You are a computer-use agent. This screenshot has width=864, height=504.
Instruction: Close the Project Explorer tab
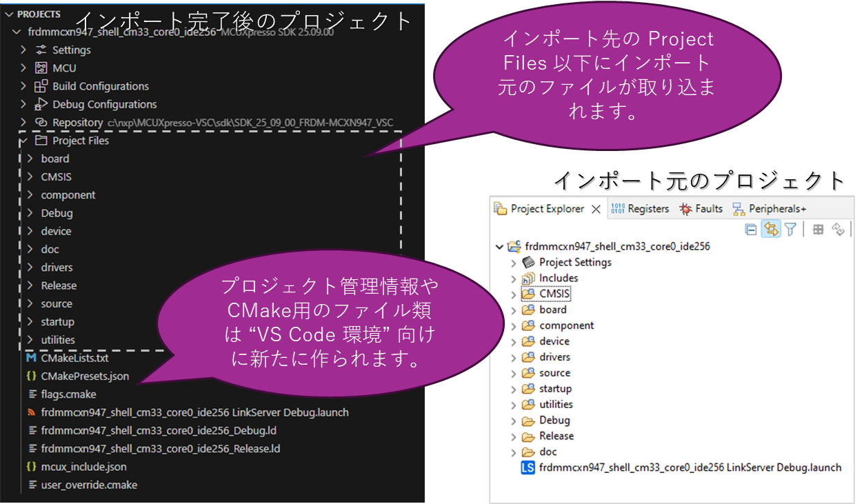click(596, 209)
